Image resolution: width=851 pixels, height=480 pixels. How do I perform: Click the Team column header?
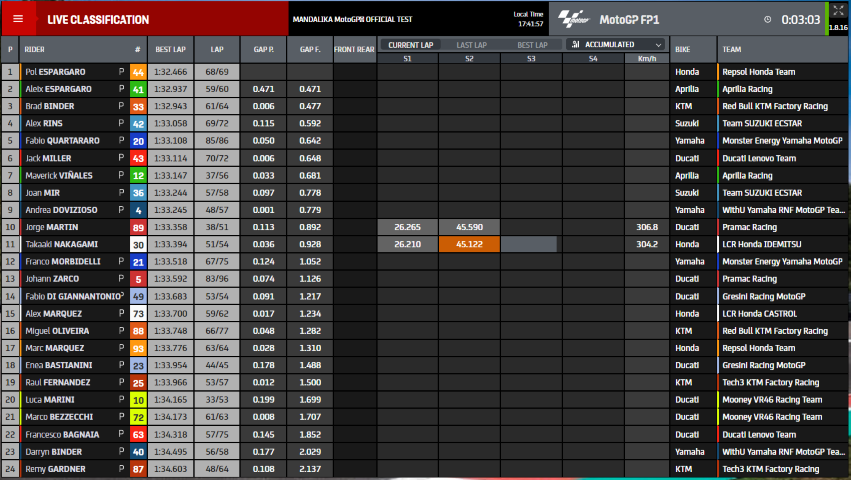tap(732, 49)
